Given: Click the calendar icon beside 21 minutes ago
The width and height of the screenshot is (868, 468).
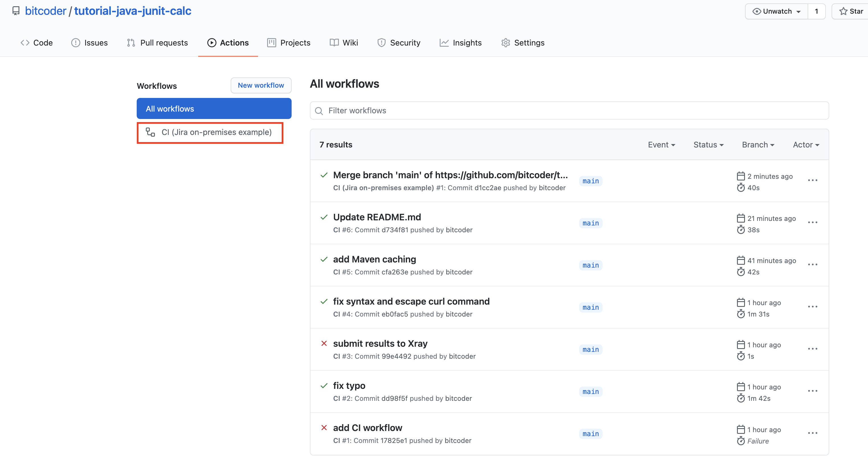Looking at the screenshot, I should click(x=741, y=218).
